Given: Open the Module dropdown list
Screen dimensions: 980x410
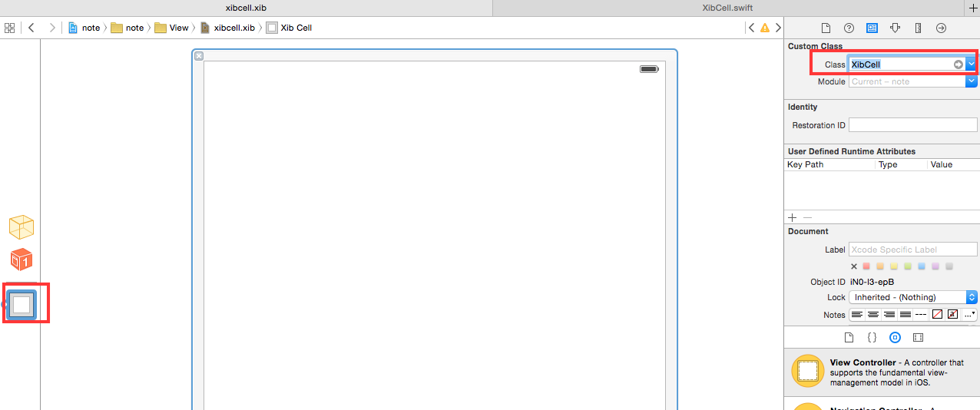Looking at the screenshot, I should (971, 81).
